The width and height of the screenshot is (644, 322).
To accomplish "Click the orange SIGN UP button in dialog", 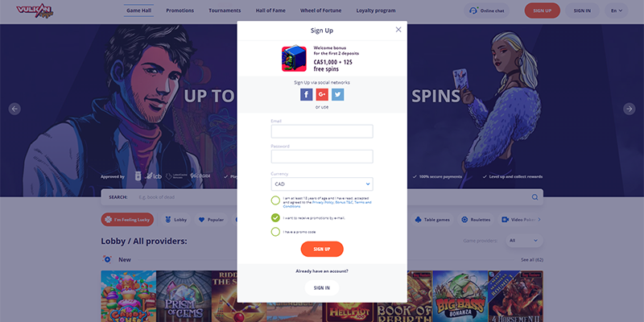I will click(x=322, y=249).
